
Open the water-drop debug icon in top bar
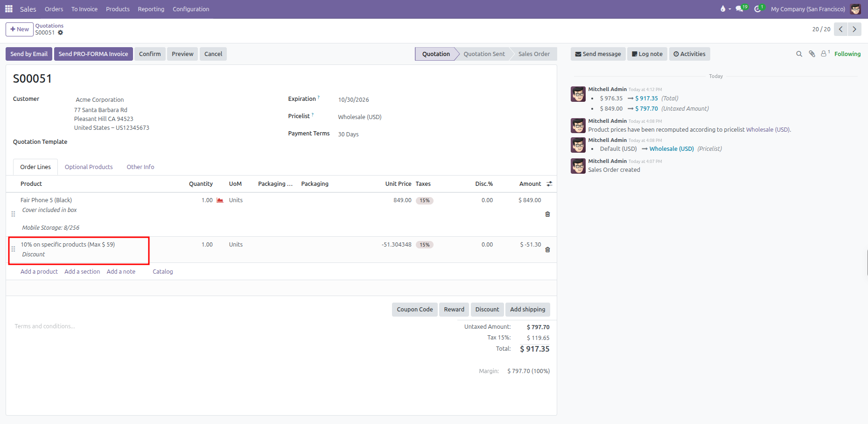tap(723, 9)
